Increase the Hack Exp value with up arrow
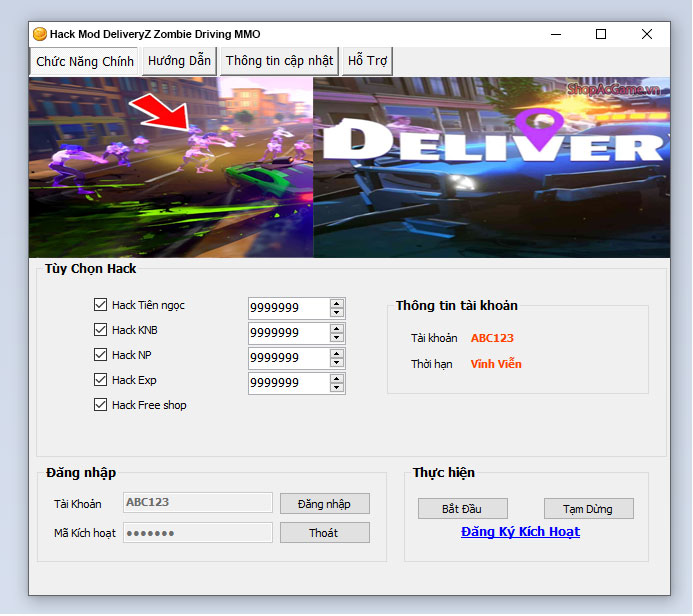The width and height of the screenshot is (693, 616). (x=336, y=379)
